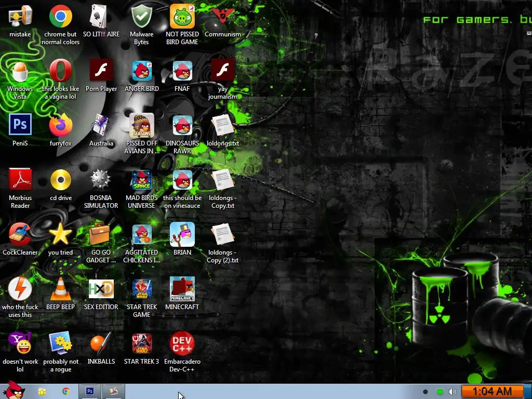Switch to the Paint taskbar button
This screenshot has height=399, width=532.
coord(114,392)
